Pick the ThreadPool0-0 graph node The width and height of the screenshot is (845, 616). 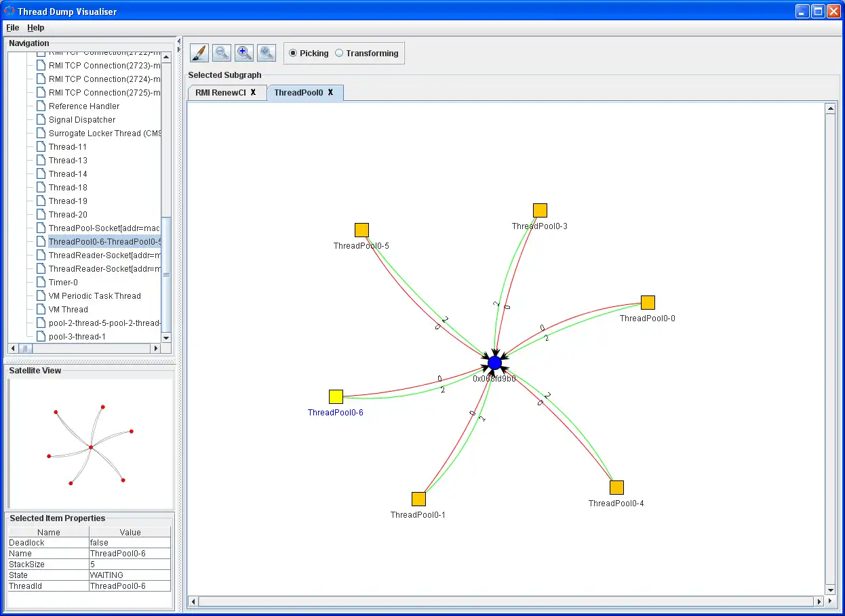tap(648, 302)
